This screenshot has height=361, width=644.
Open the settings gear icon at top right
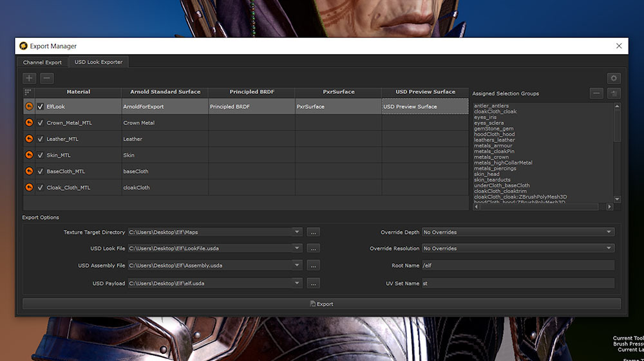click(614, 78)
